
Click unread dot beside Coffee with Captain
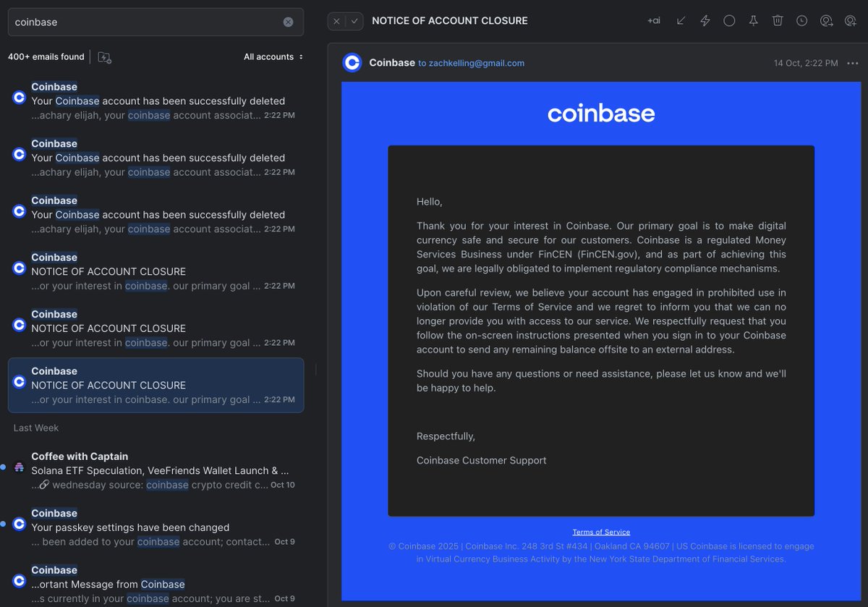pyautogui.click(x=4, y=467)
